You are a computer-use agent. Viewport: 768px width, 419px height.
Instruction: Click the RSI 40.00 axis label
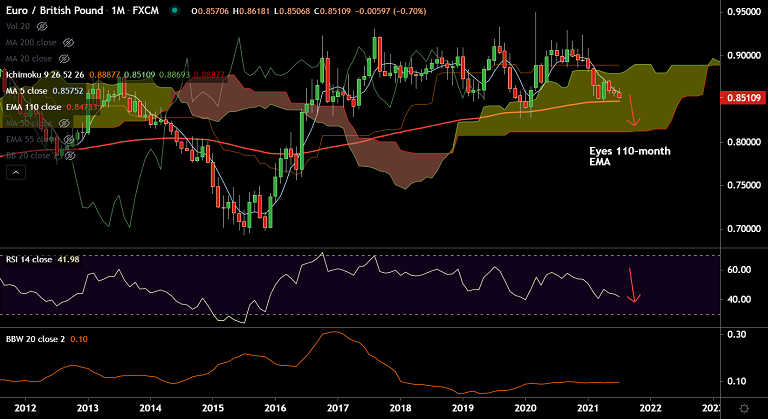click(x=739, y=299)
